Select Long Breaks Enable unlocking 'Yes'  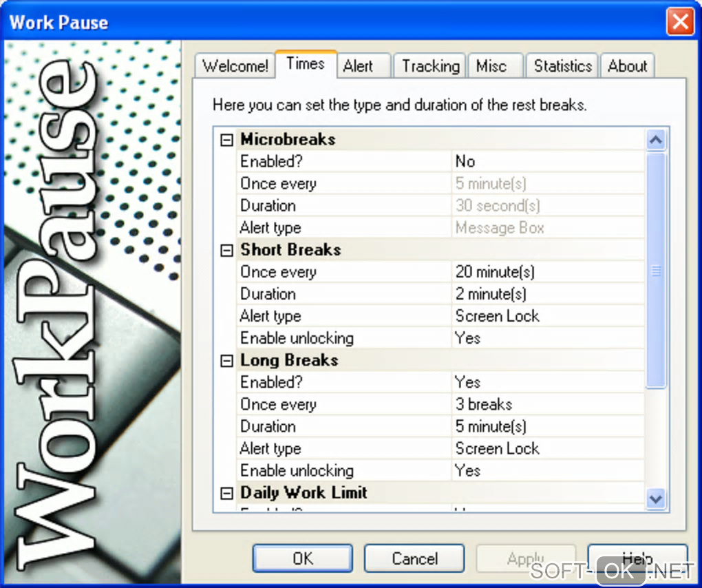coord(548,471)
